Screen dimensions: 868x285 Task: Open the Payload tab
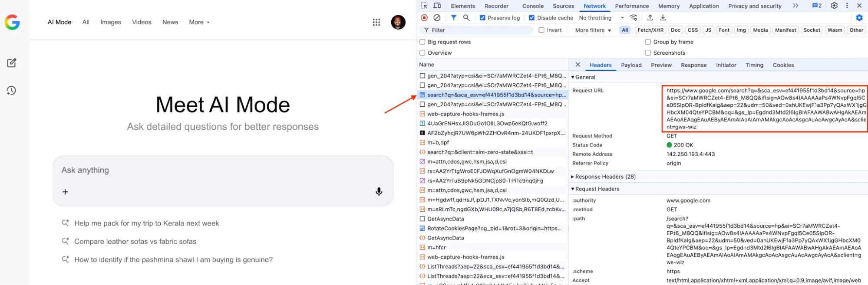coord(631,65)
